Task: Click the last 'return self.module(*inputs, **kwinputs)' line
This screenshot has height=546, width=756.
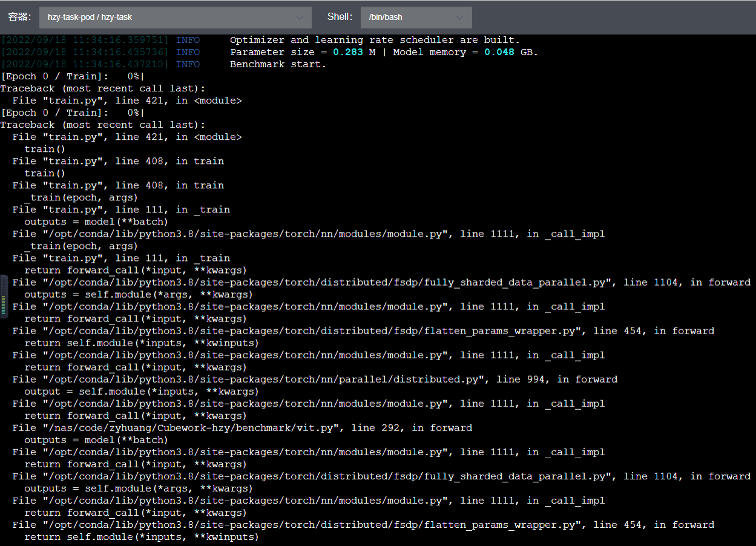Action: pyautogui.click(x=142, y=537)
